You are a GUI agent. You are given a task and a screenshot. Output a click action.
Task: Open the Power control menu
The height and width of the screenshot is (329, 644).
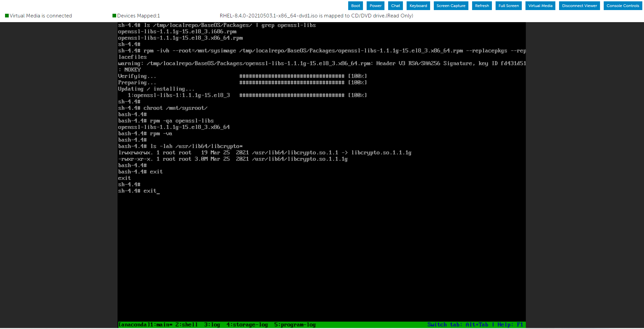[x=375, y=5]
